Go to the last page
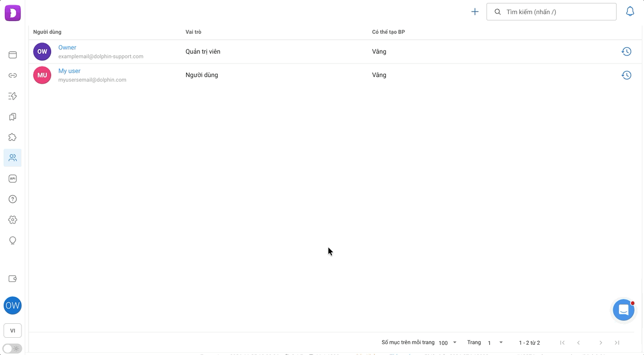This screenshot has height=355, width=644. click(x=617, y=343)
